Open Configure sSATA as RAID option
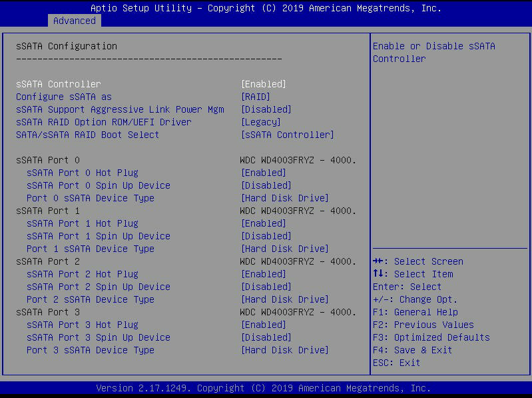This screenshot has height=398, width=532. pyautogui.click(x=255, y=97)
